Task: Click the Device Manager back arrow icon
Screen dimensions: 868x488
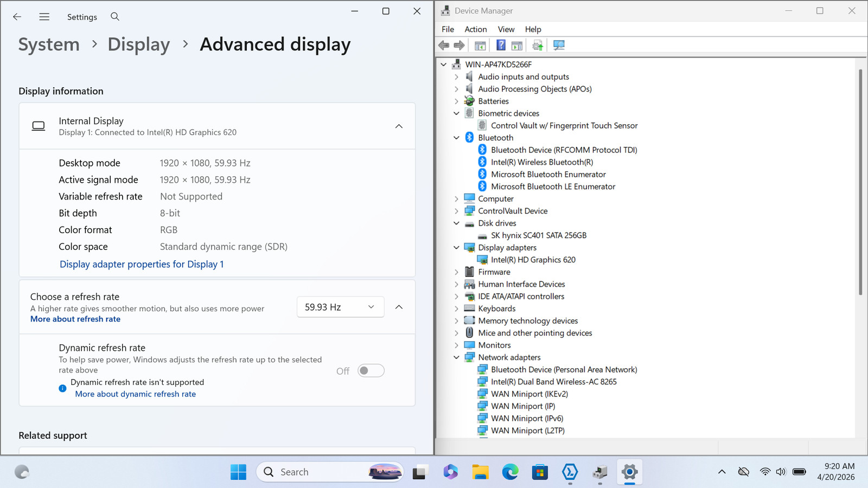Action: (444, 46)
